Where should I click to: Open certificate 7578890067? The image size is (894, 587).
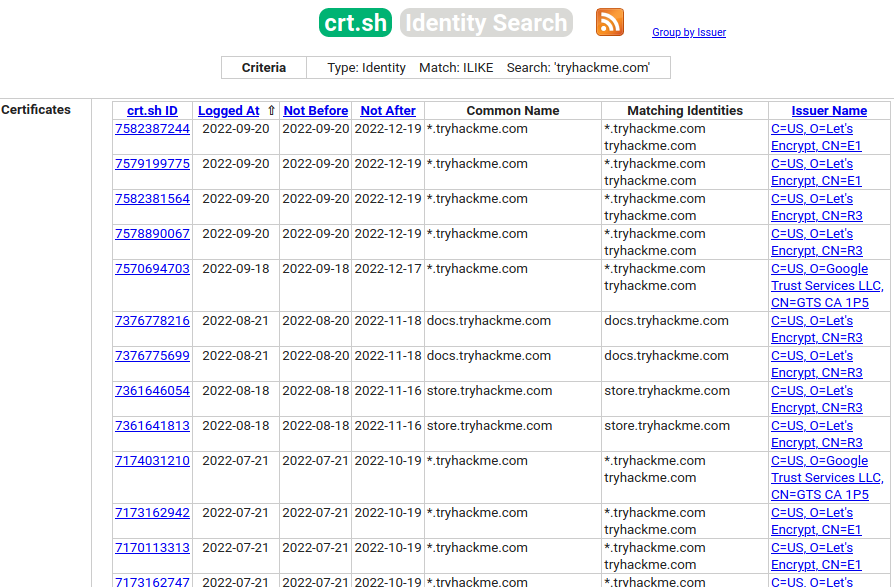[x=152, y=234]
